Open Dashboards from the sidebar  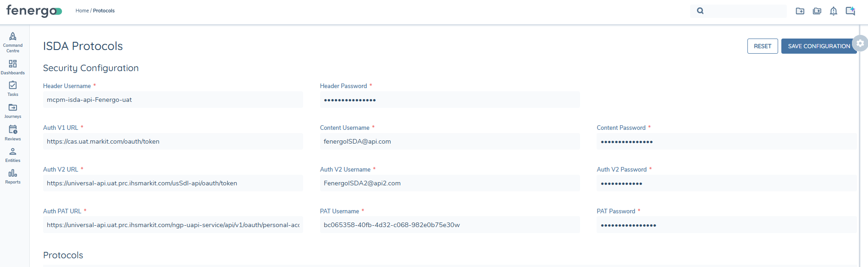click(x=13, y=67)
